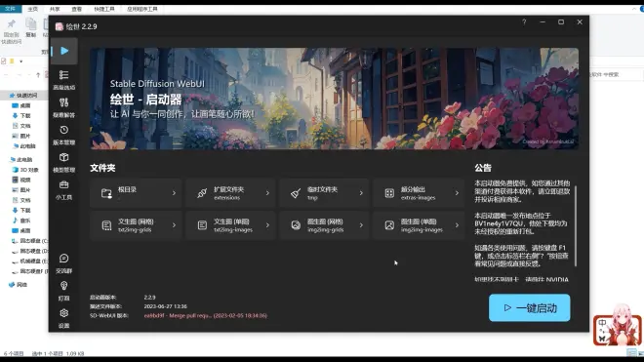Expand chevron on 临时文件夹 tmp tile
This screenshot has width=644, height=362.
pyautogui.click(x=361, y=193)
